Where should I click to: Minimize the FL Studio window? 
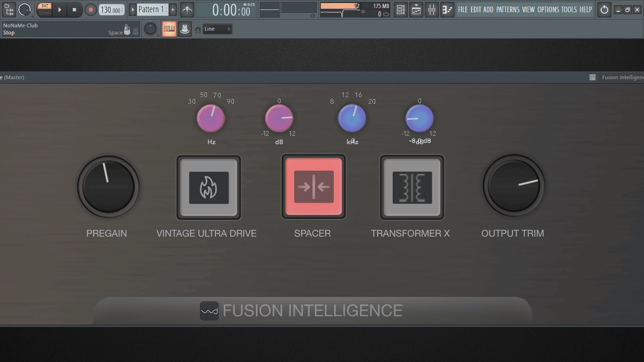(x=618, y=10)
